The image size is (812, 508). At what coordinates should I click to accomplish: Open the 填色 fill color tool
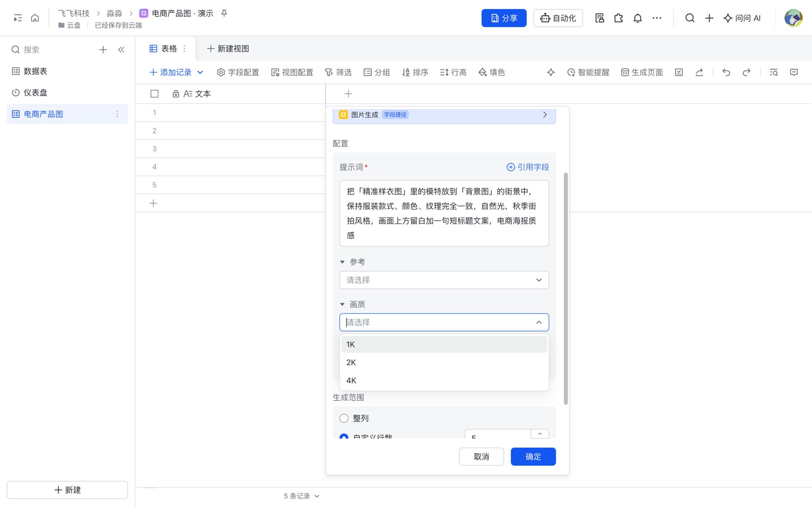tap(492, 73)
